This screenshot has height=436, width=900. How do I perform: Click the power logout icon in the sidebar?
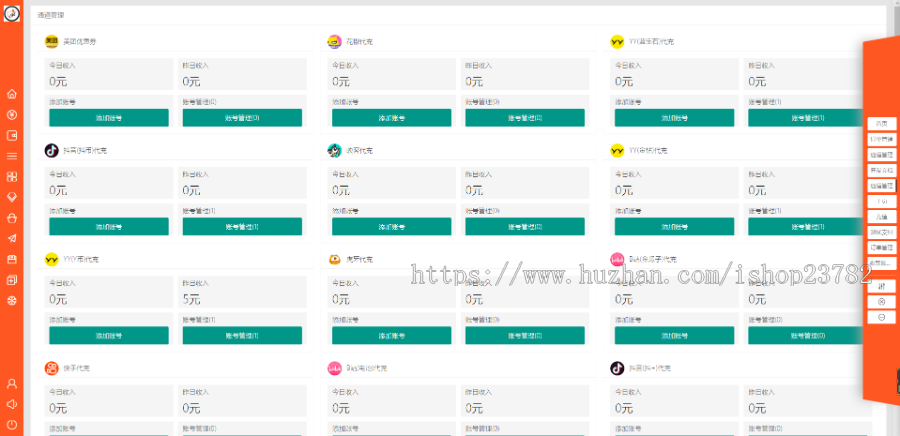pos(11,425)
